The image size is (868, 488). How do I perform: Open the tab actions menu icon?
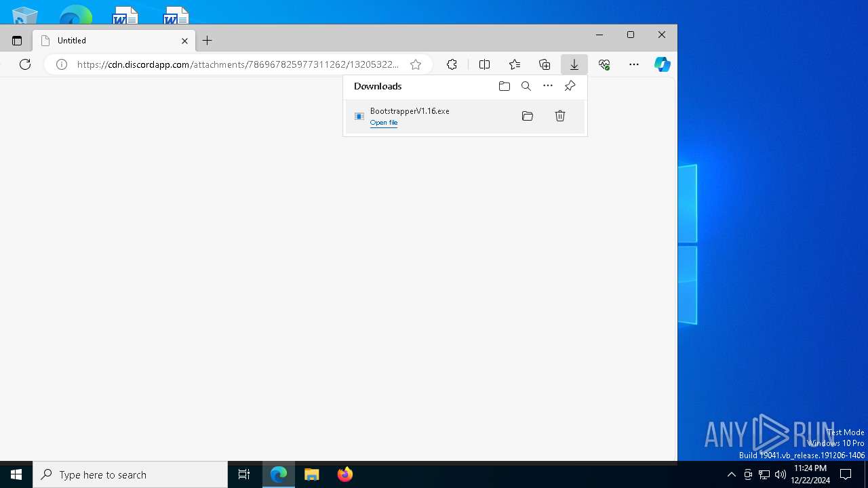[x=17, y=41]
